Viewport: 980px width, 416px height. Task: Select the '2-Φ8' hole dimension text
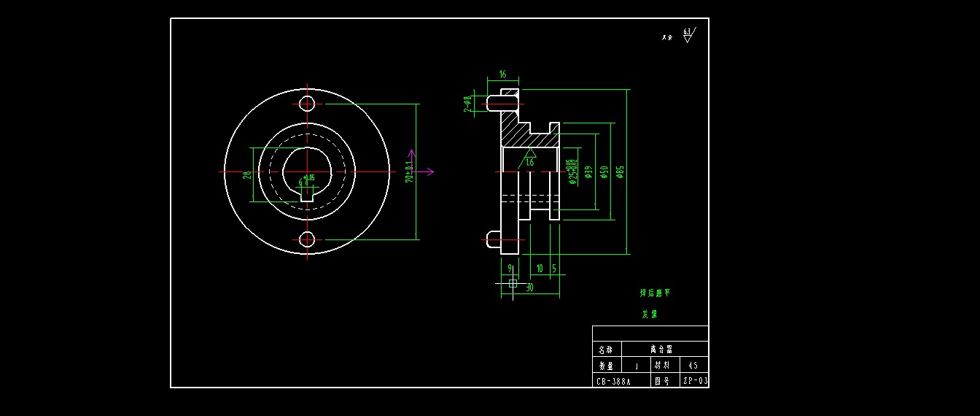[467, 103]
